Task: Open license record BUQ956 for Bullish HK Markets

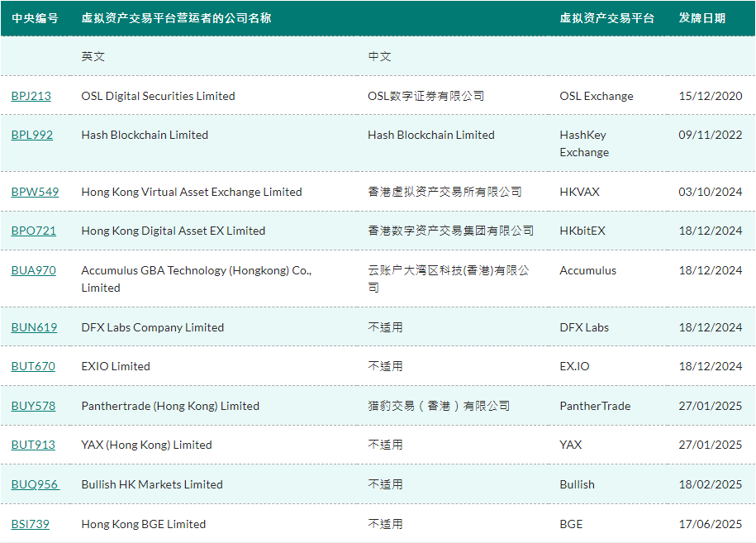Action: pos(35,484)
